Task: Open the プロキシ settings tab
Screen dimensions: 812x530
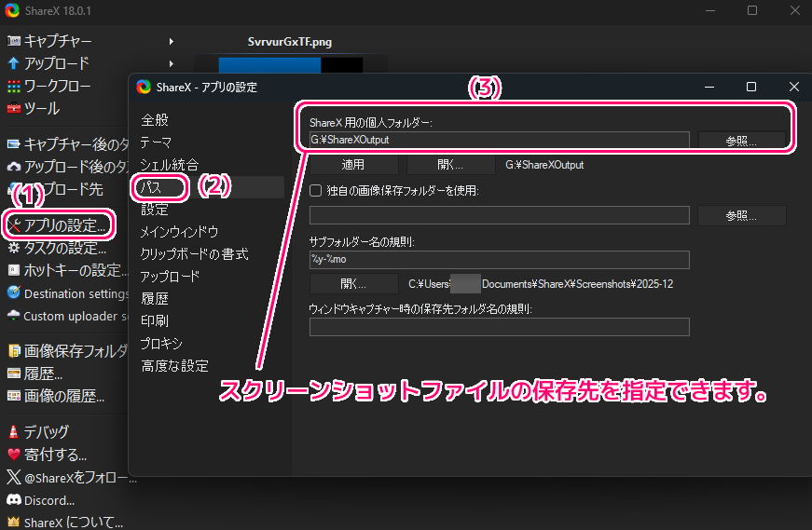Action: click(x=161, y=343)
